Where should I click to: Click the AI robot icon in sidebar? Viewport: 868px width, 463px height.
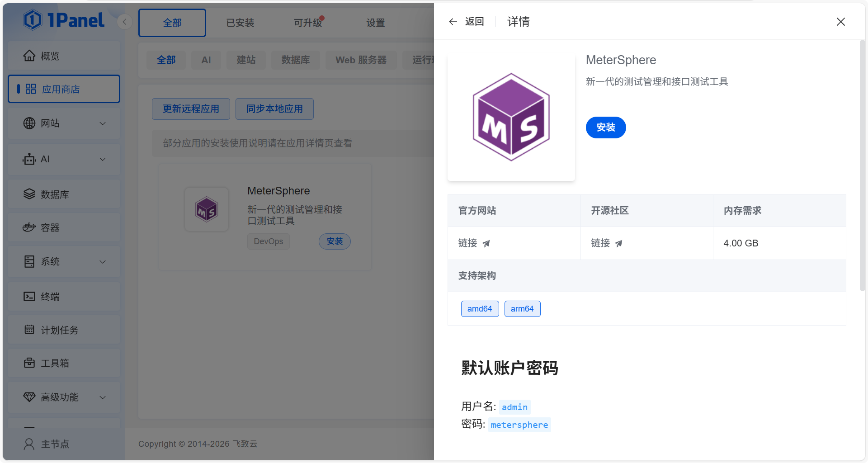[x=29, y=159]
